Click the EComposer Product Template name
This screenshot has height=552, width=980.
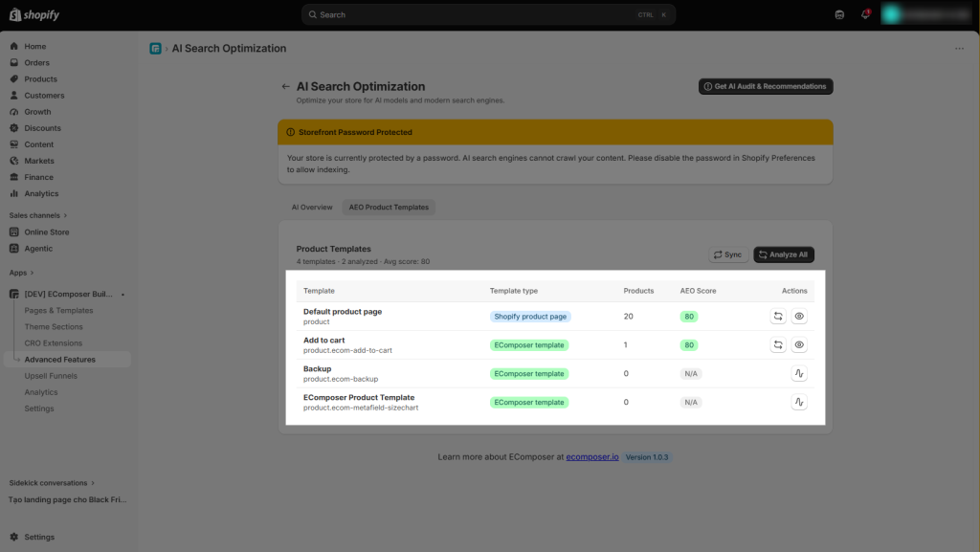(359, 398)
